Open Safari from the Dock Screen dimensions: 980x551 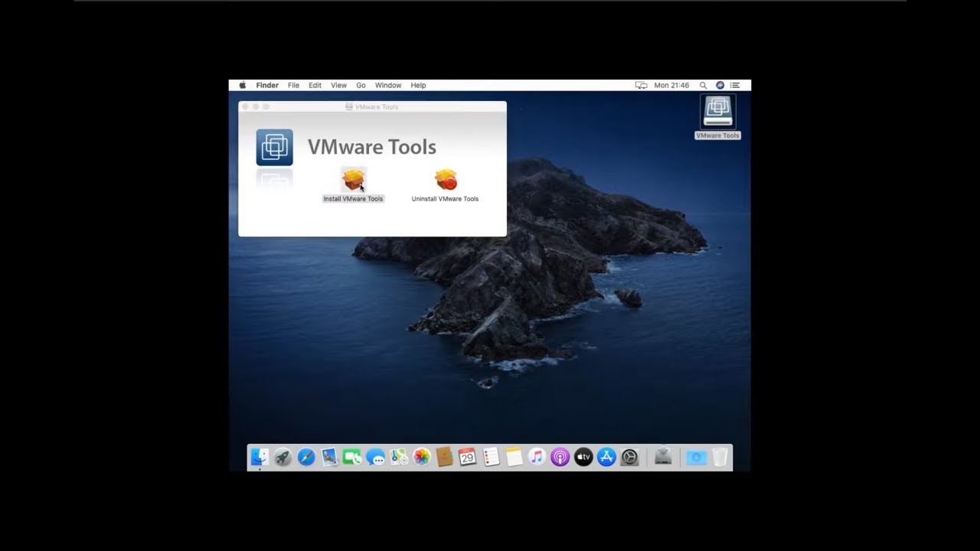pyautogui.click(x=306, y=457)
